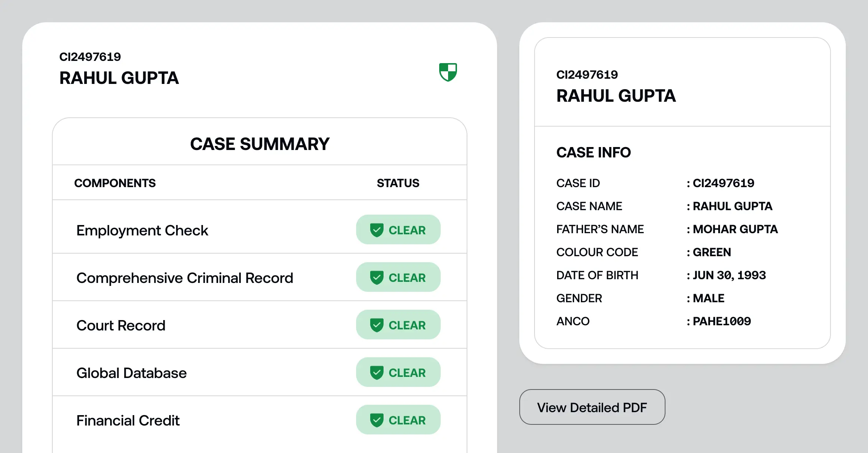Click the shield checkmark beside Financial Credit
The width and height of the screenshot is (868, 453).
[377, 420]
